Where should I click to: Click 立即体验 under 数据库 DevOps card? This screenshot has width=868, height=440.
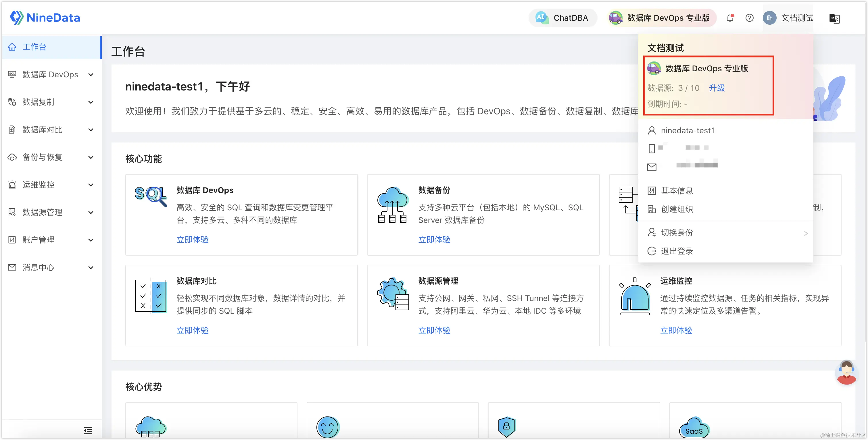[x=192, y=240]
